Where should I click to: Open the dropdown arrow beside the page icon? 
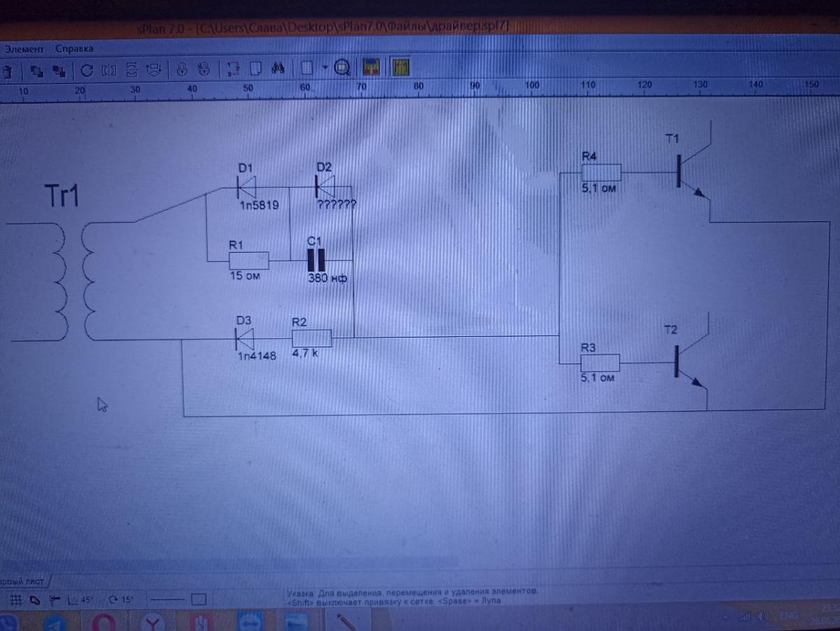tap(325, 68)
